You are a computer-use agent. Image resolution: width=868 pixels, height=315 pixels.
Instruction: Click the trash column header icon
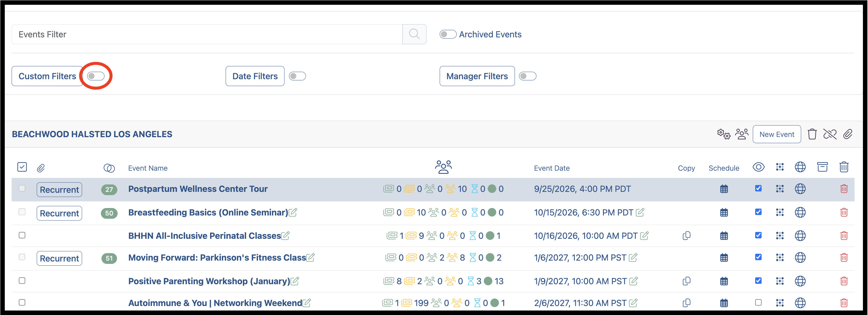tap(844, 167)
